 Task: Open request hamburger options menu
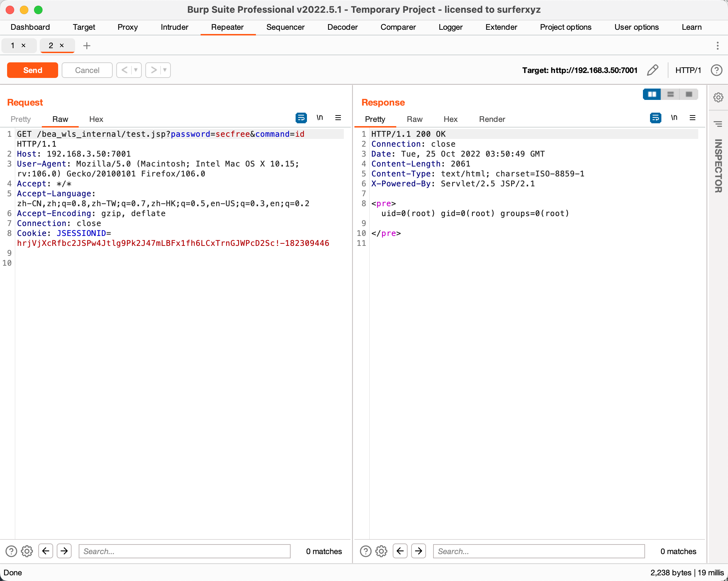tap(338, 118)
